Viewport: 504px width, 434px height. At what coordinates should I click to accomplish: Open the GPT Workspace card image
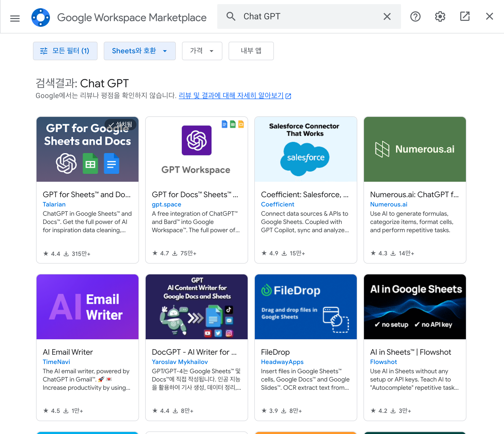tap(197, 149)
